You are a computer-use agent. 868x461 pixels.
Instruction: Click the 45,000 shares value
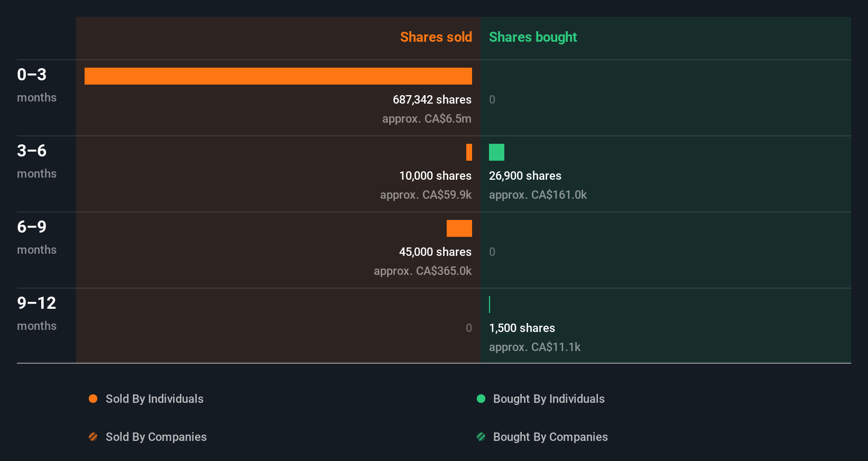coord(435,252)
